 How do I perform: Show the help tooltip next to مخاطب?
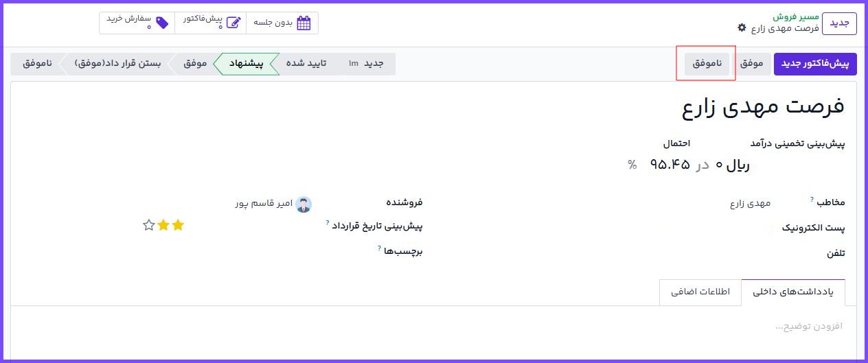(x=811, y=199)
